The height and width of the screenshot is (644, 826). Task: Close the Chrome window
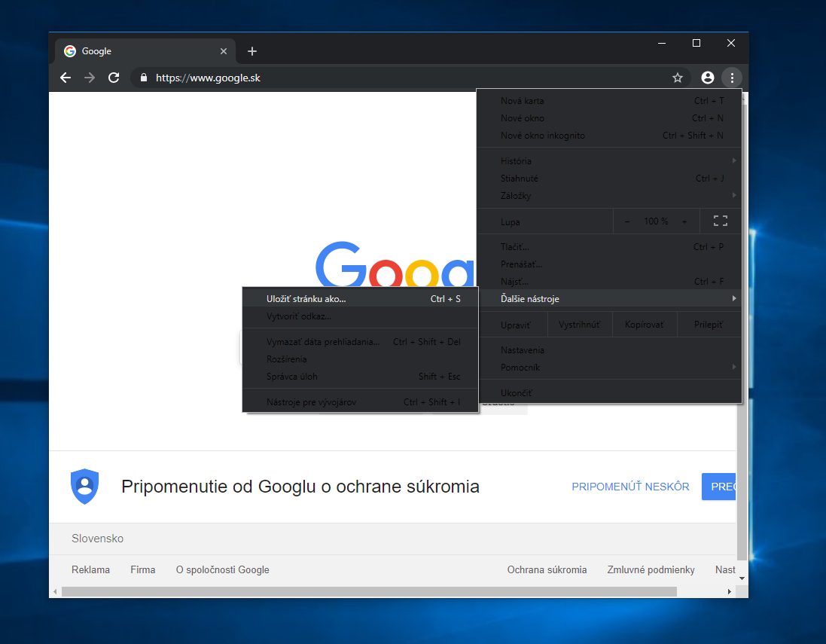(730, 43)
